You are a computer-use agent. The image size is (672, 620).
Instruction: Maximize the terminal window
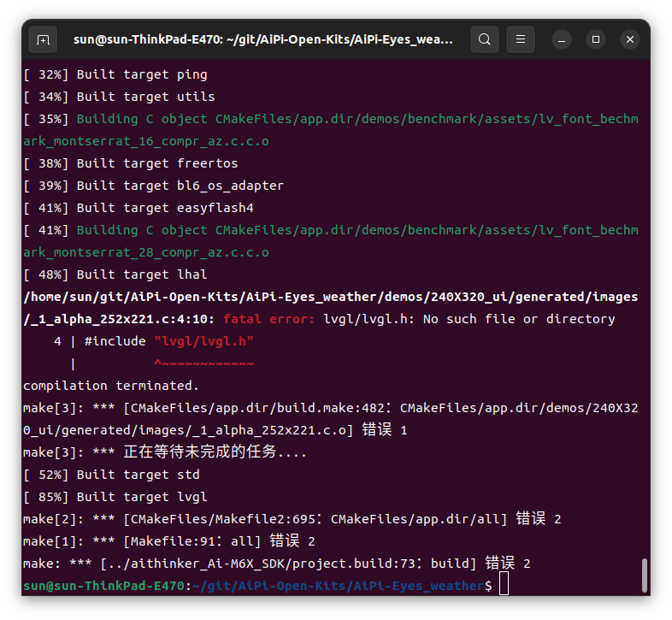tap(596, 39)
